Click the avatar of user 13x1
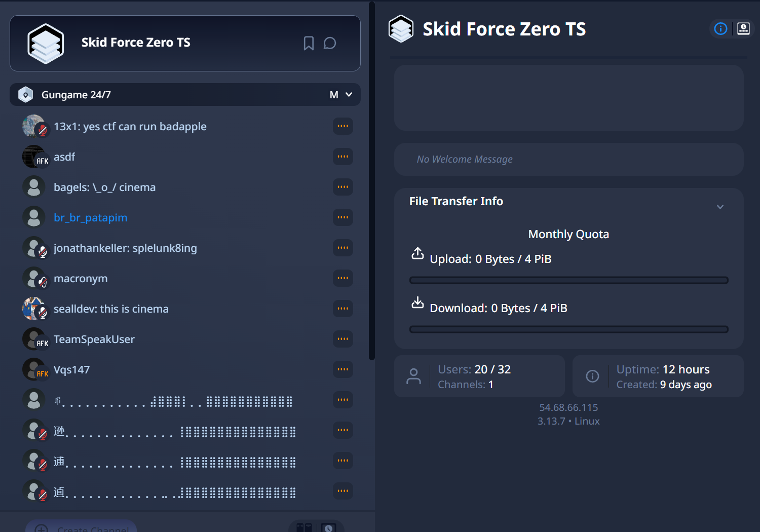The width and height of the screenshot is (760, 532). (34, 126)
